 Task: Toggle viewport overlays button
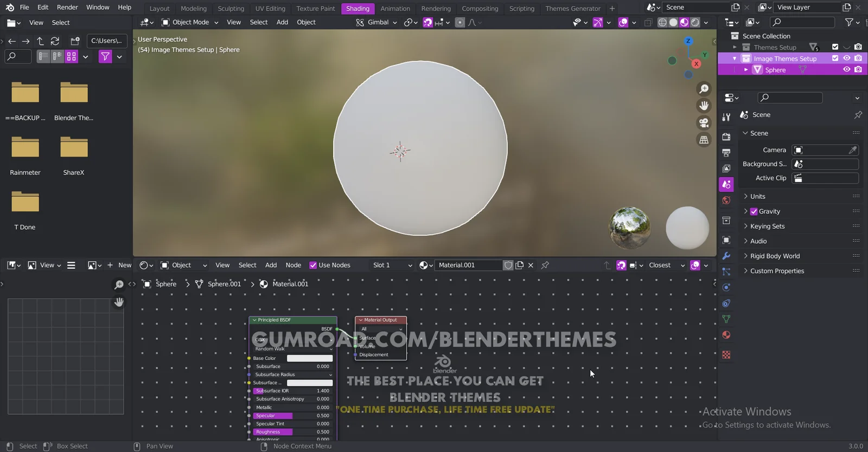[x=623, y=22]
